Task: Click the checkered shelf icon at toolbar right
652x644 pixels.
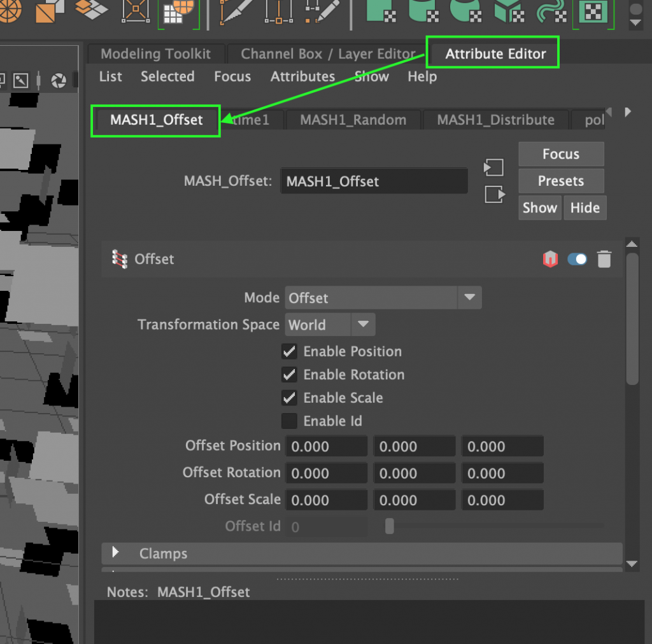Action: pyautogui.click(x=593, y=12)
